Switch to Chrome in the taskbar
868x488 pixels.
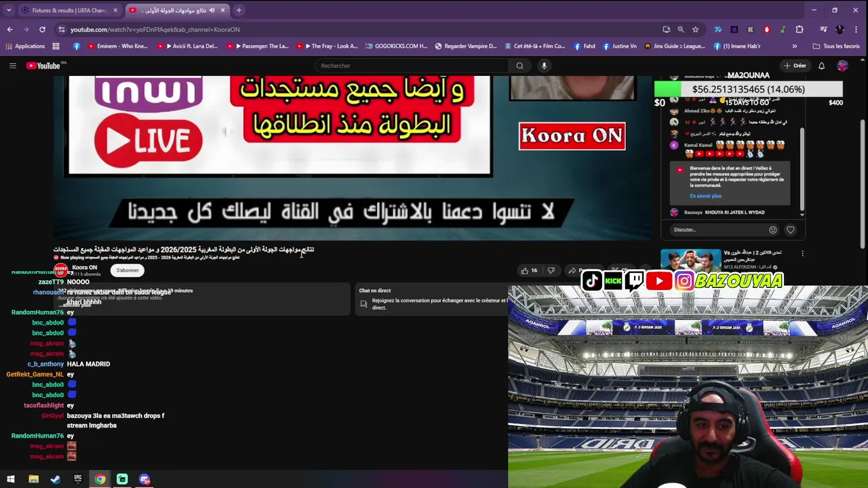click(x=100, y=479)
